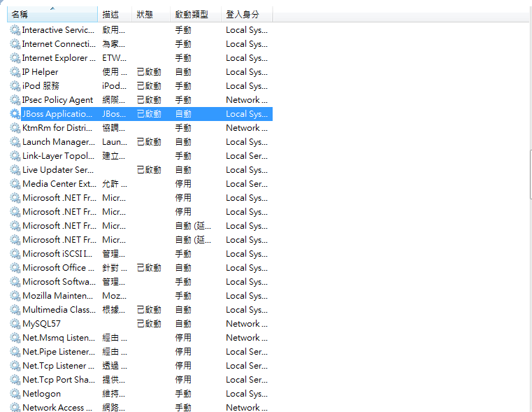Select the Multimedia Class... service name
532x412 pixels.
tap(59, 310)
